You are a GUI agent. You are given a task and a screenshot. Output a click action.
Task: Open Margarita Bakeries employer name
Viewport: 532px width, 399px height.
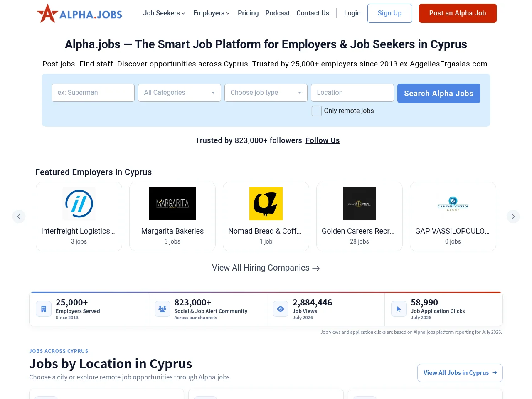coord(172,231)
